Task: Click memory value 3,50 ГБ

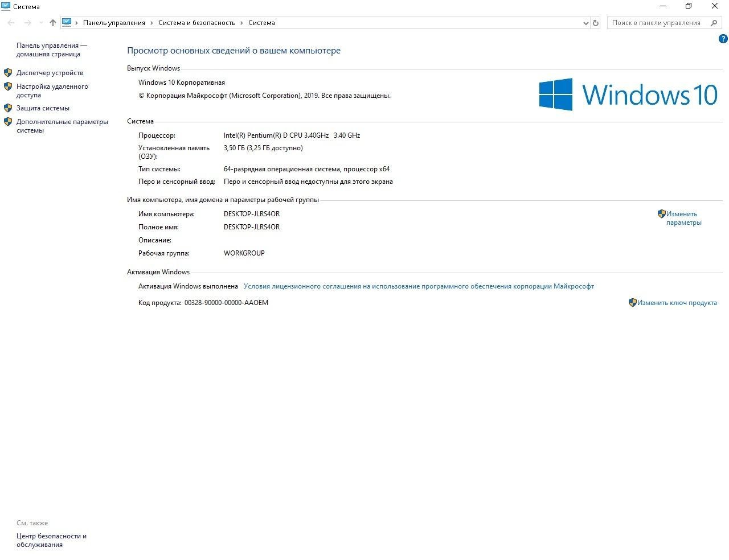Action: pyautogui.click(x=263, y=148)
